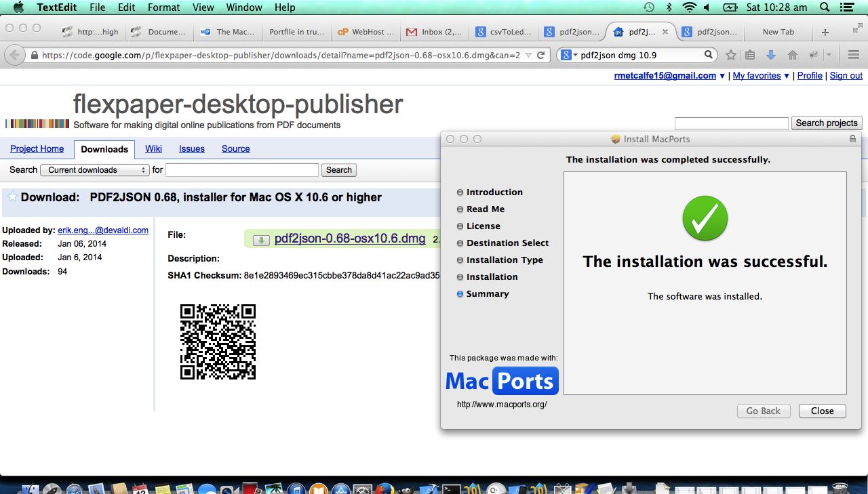Star the PDF2JSON download
This screenshot has width=868, height=494.
pos(12,197)
